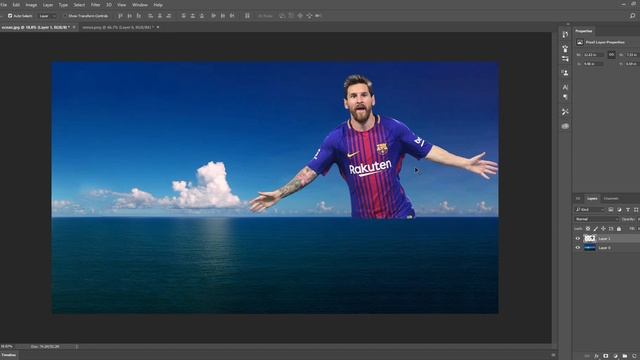640x360 pixels.
Task: Open the Character panel icon
Action: (565, 87)
